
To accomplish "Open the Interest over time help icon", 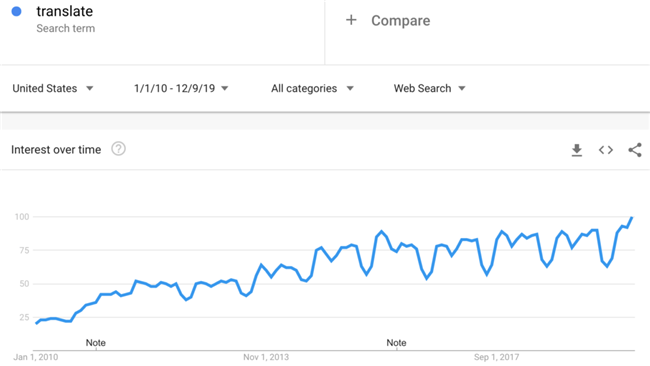I will click(x=118, y=149).
